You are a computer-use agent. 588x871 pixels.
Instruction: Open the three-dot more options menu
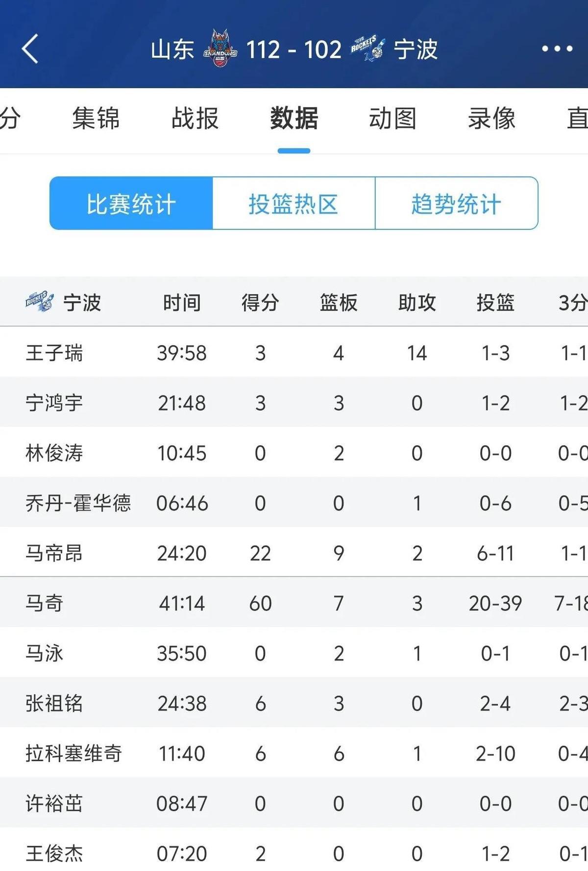coord(557,48)
